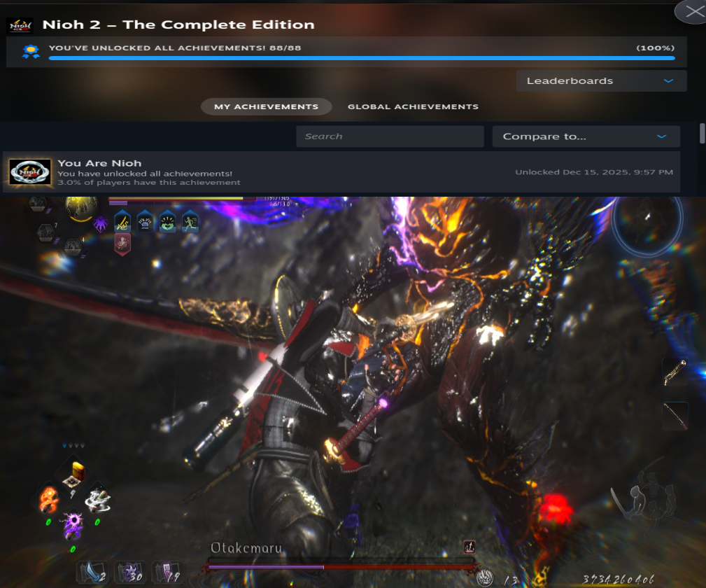Click the achievement progress bar

coord(362,58)
